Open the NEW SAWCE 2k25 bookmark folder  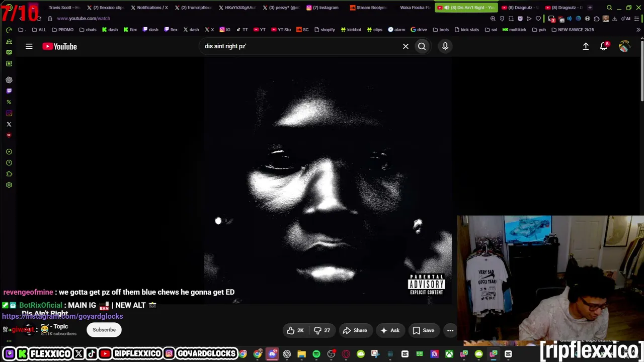coord(573,30)
